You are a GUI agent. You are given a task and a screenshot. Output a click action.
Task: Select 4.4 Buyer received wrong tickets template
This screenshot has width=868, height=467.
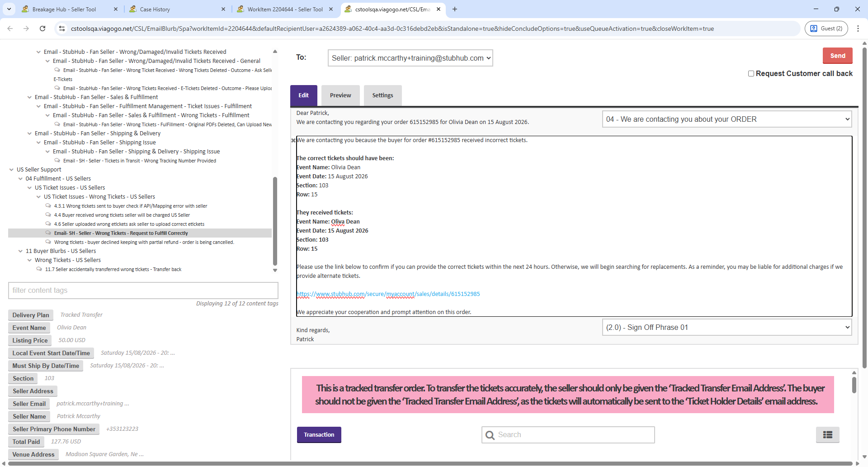pos(122,215)
